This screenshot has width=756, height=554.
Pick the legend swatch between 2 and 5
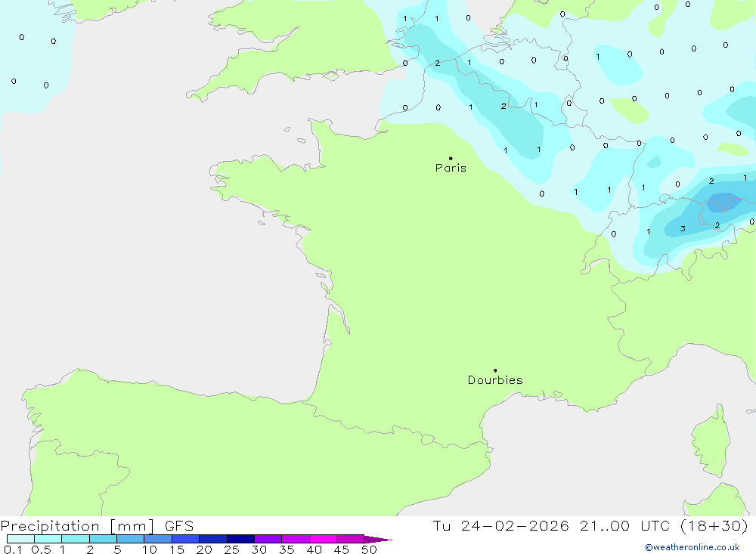[103, 539]
